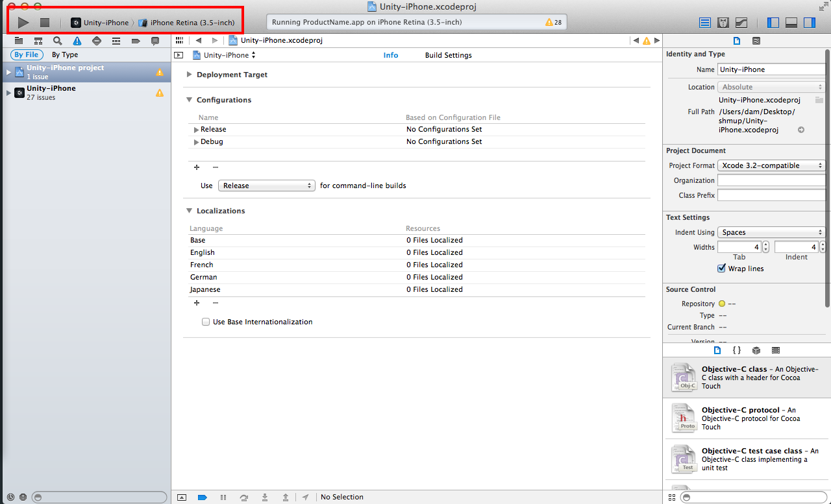Viewport: 831px width, 504px height.
Task: Show the Quick Help inspector
Action: click(756, 41)
